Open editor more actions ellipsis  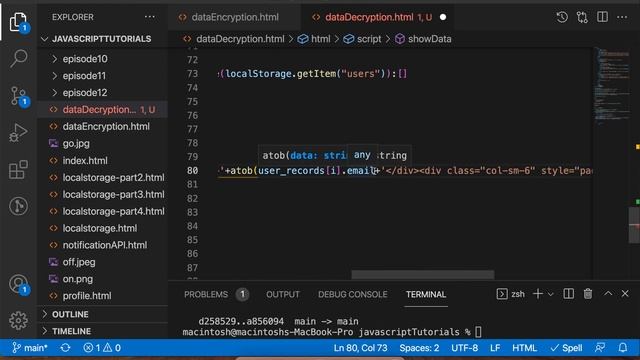[622, 17]
